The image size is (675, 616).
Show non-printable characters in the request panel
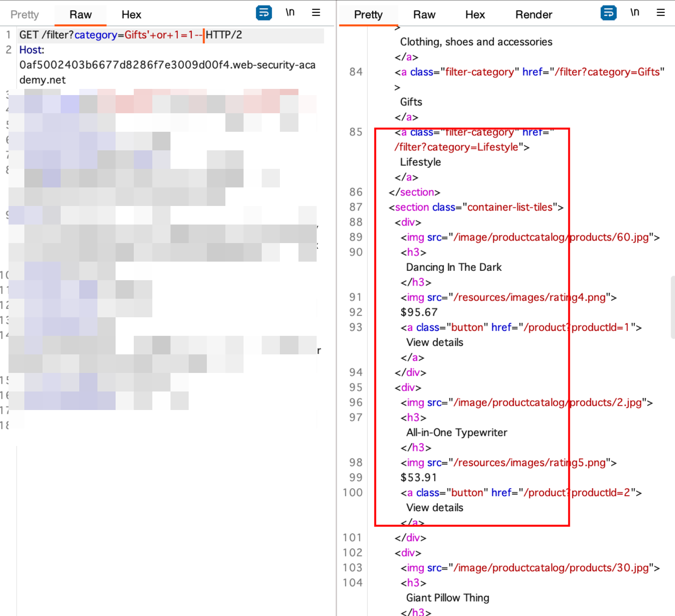point(290,12)
